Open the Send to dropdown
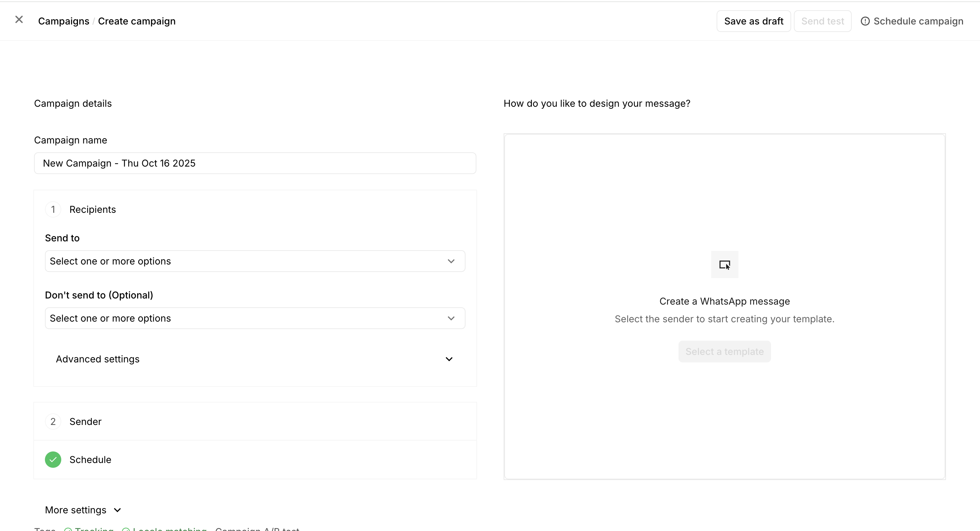The height and width of the screenshot is (531, 980). pos(255,261)
